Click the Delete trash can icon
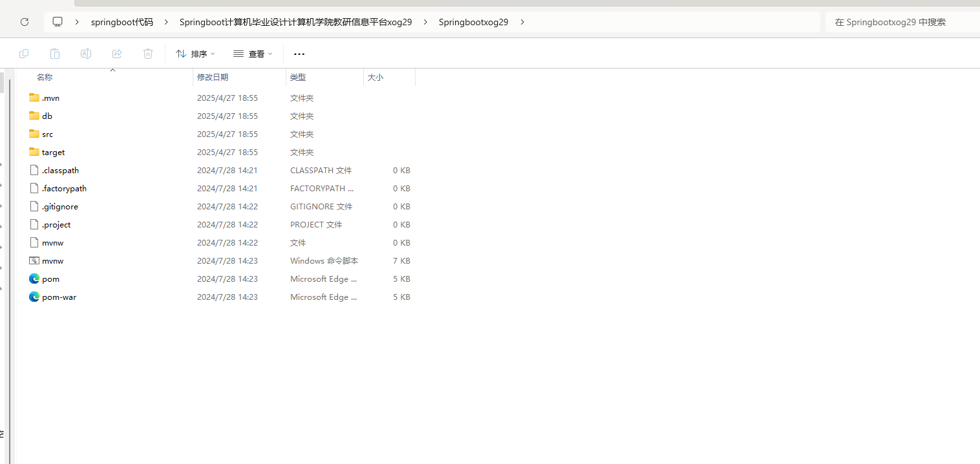This screenshot has height=464, width=980. coord(148,54)
